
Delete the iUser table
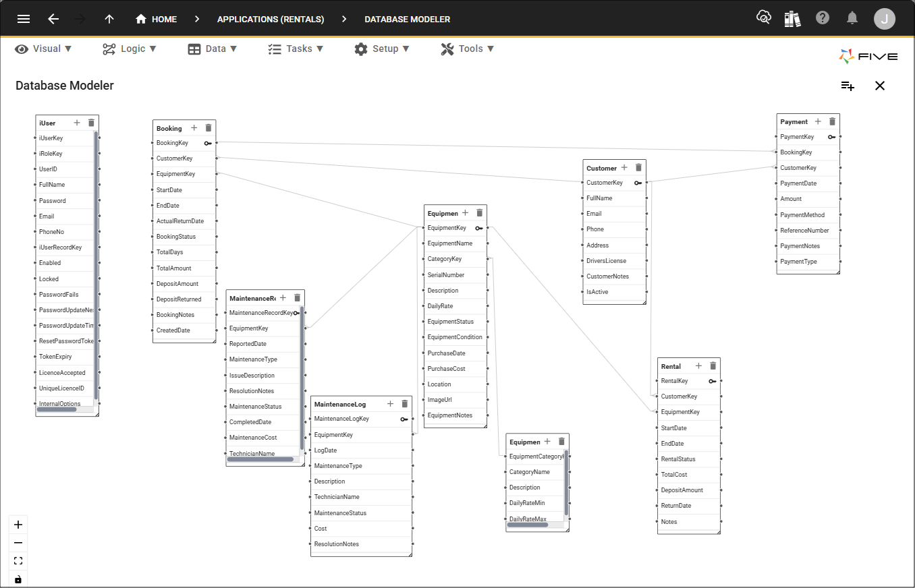(x=91, y=123)
